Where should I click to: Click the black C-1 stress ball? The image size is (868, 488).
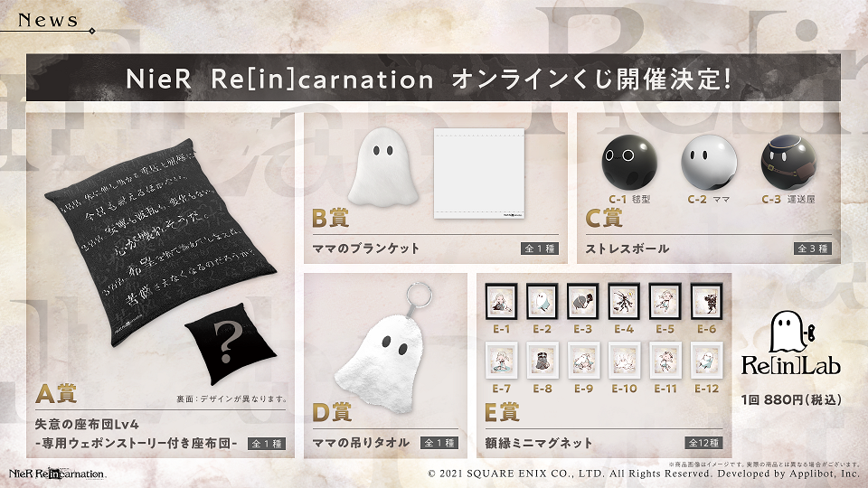pos(629,162)
